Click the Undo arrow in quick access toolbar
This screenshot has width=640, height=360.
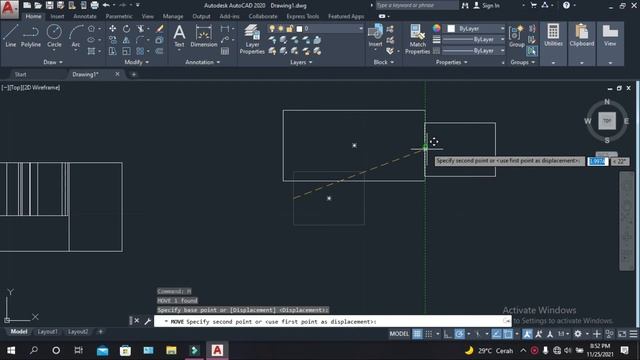point(106,5)
